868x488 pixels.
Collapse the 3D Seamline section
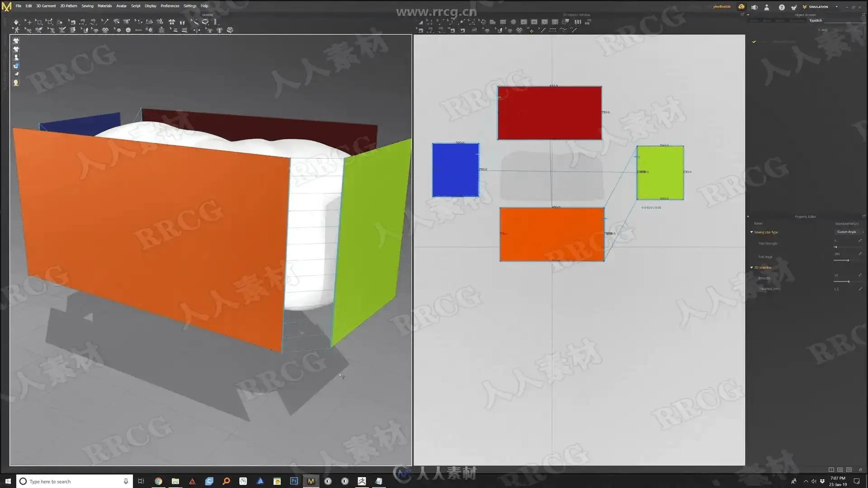point(752,267)
